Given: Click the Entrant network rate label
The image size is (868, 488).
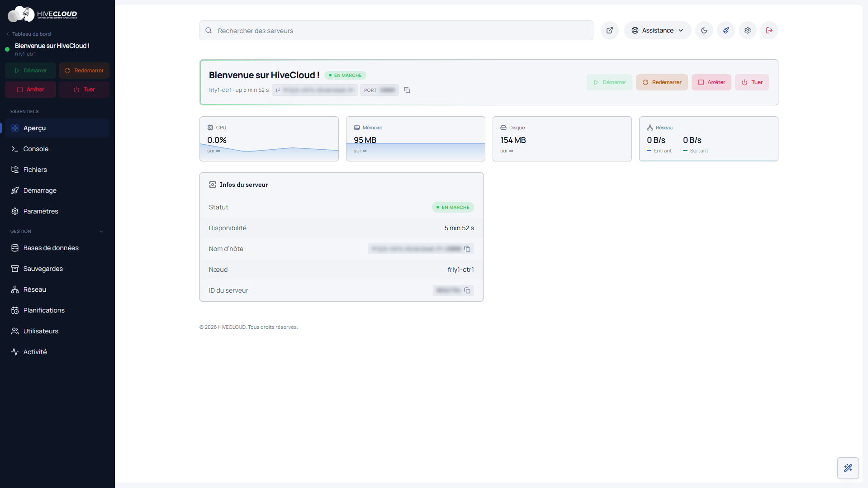Looking at the screenshot, I should (x=663, y=151).
